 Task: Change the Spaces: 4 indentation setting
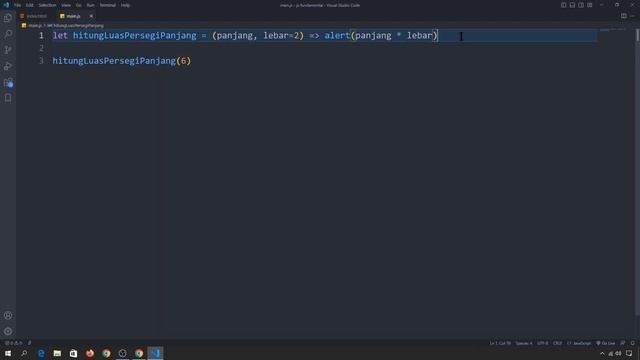pos(524,343)
